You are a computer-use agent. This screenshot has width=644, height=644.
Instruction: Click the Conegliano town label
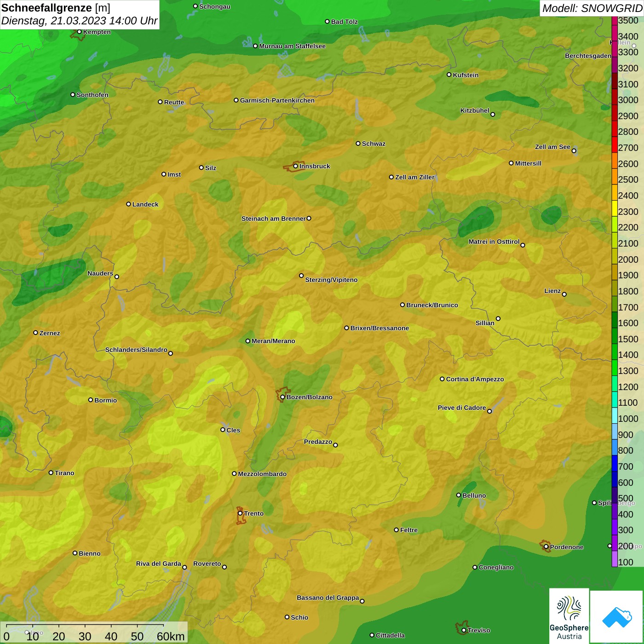pyautogui.click(x=496, y=567)
